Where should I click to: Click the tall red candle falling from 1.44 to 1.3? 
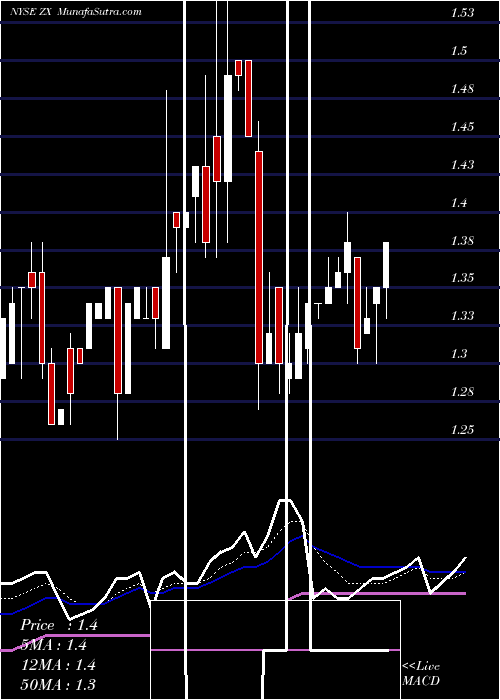259,258
